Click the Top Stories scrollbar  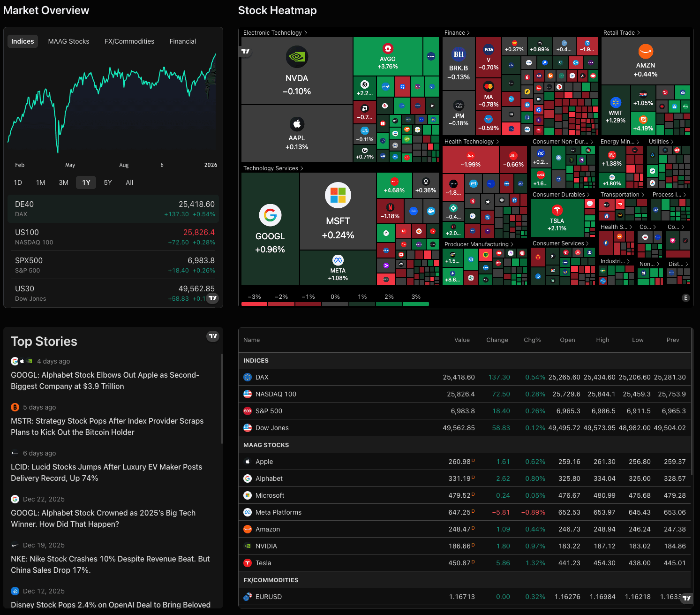point(222,399)
